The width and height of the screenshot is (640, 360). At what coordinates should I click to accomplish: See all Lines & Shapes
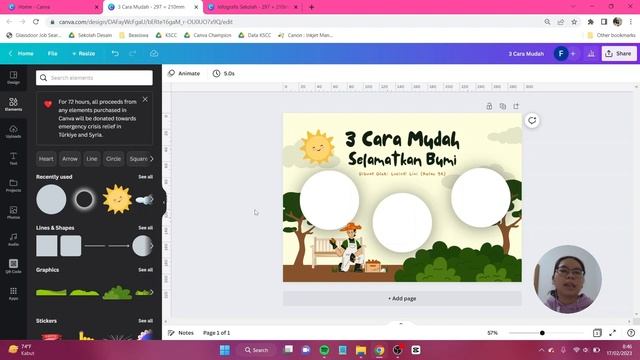145,228
